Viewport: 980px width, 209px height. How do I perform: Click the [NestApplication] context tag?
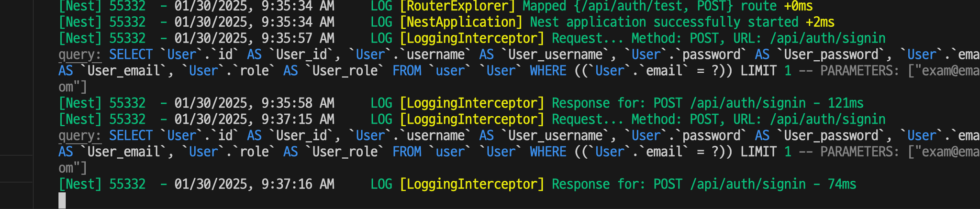coord(461,22)
